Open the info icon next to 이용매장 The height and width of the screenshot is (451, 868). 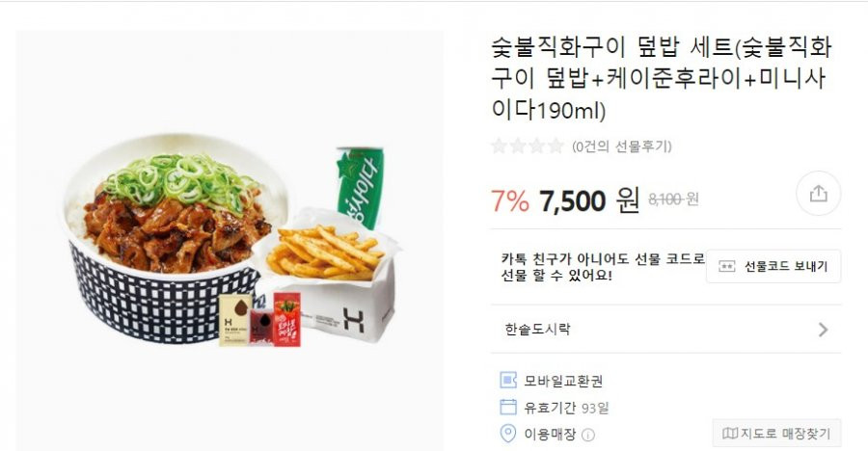(x=588, y=435)
